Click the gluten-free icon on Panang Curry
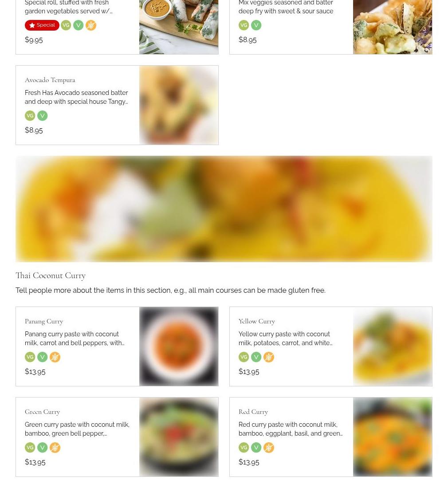The image size is (448, 480). click(x=55, y=357)
